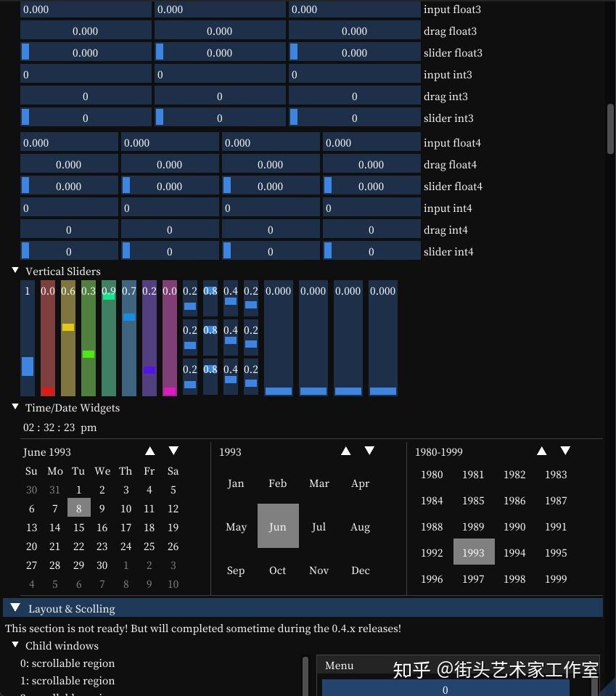Select Feb in the month picker

click(277, 483)
